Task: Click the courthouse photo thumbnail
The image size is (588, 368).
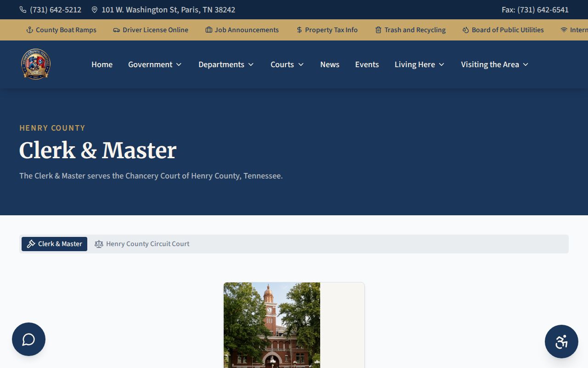Action: [x=272, y=325]
